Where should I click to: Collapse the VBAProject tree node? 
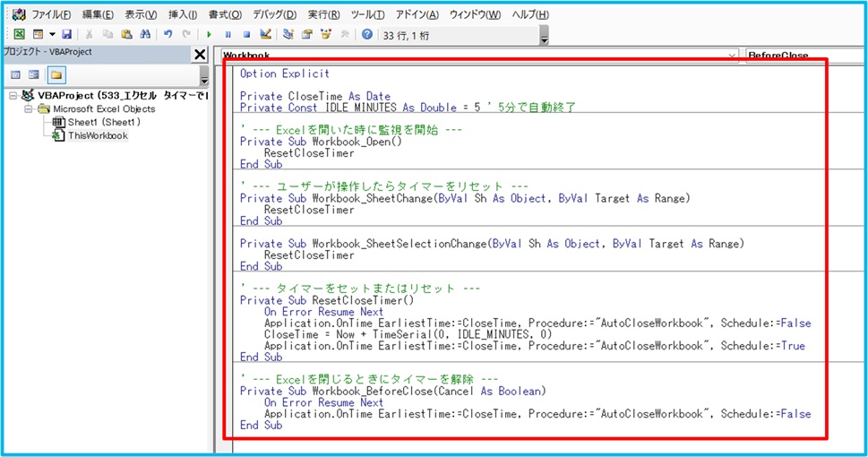(13, 95)
